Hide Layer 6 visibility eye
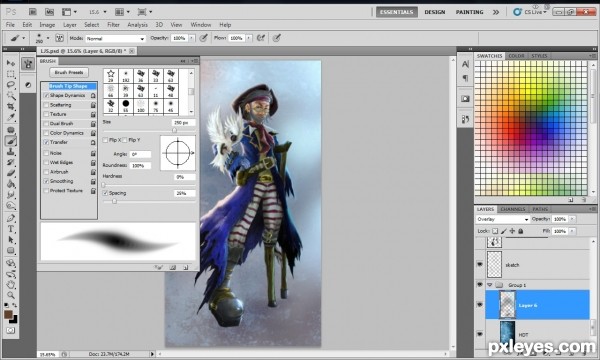This screenshot has width=600, height=360. point(480,305)
